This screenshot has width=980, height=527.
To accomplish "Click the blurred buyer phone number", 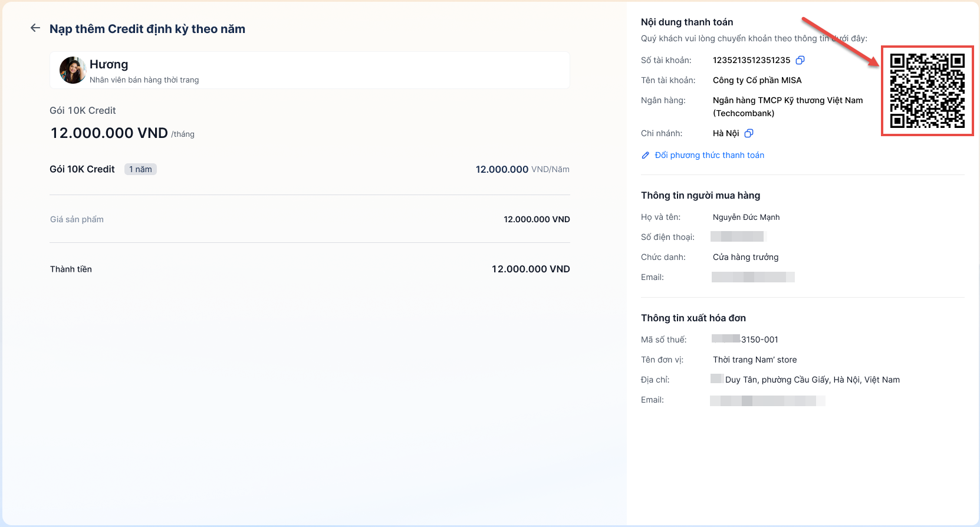I will click(737, 236).
